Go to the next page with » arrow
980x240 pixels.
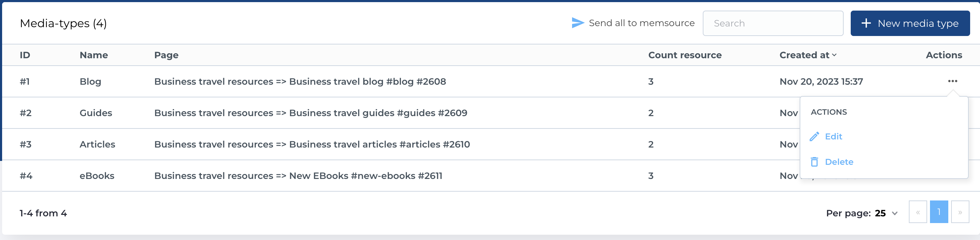pos(960,212)
